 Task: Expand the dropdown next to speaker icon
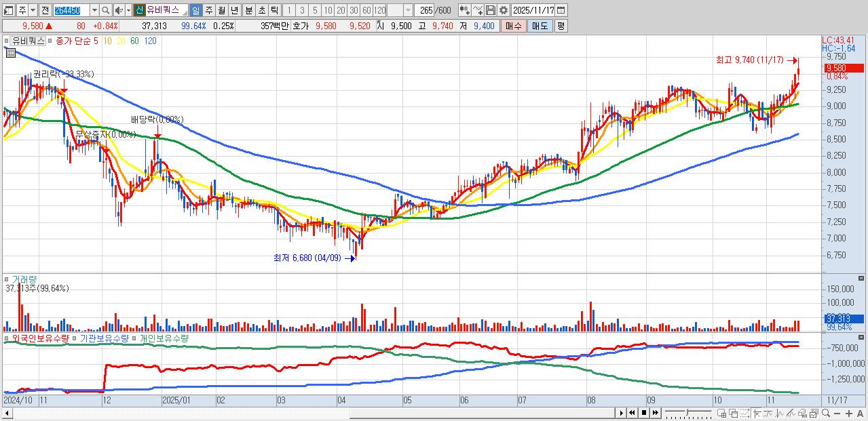(128, 10)
